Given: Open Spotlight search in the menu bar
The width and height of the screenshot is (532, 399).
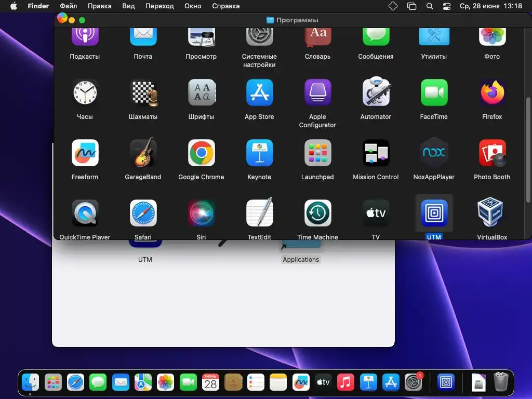Looking at the screenshot, I should click(430, 6).
